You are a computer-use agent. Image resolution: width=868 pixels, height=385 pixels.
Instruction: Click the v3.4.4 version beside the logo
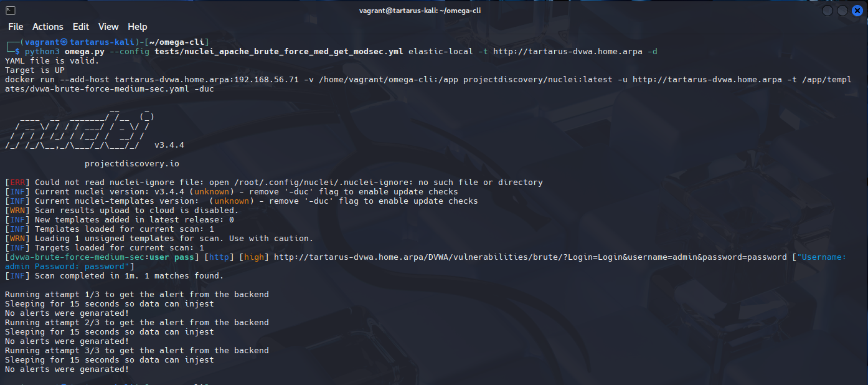click(x=169, y=145)
